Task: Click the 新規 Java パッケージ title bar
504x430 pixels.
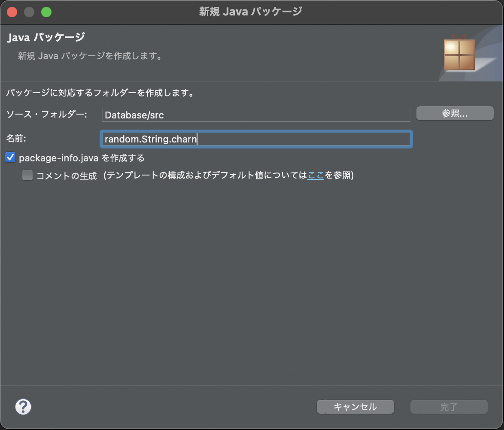Action: (x=252, y=12)
